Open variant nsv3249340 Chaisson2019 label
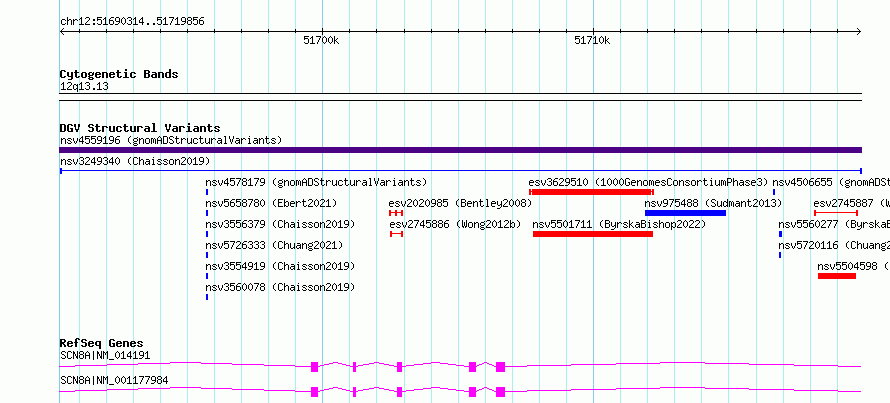This screenshot has width=890, height=403. (x=135, y=161)
